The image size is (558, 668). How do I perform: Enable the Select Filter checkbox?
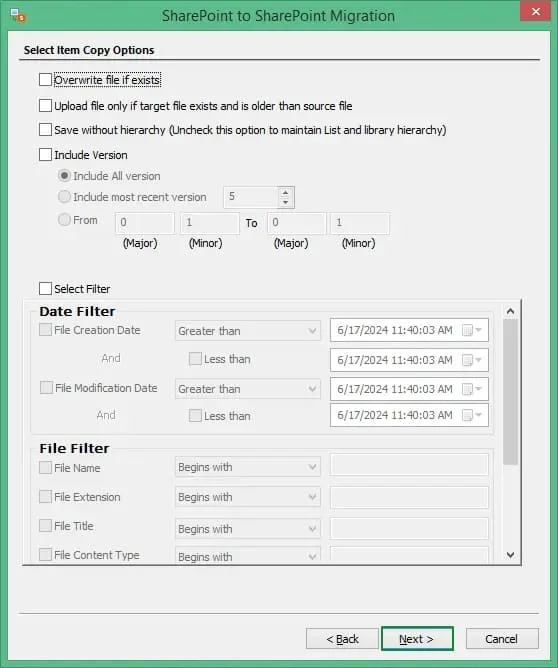click(x=45, y=288)
